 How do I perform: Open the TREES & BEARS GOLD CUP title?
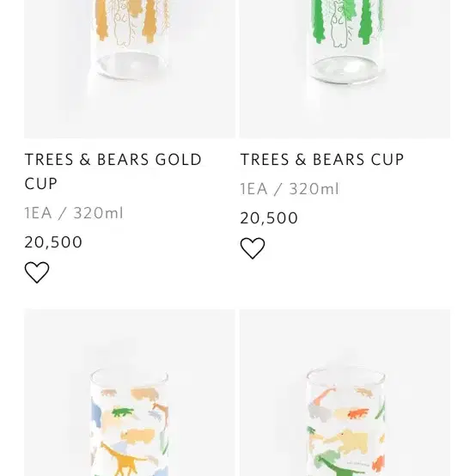pyautogui.click(x=113, y=172)
